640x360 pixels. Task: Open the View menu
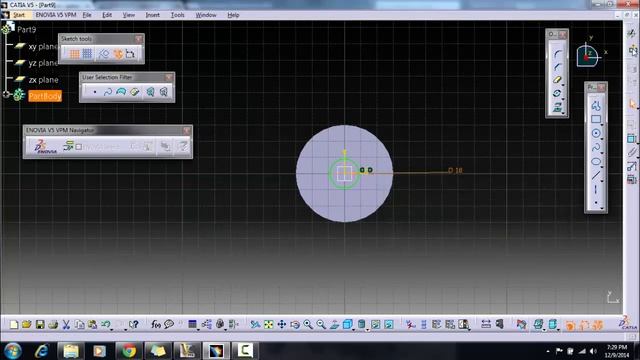tap(129, 15)
